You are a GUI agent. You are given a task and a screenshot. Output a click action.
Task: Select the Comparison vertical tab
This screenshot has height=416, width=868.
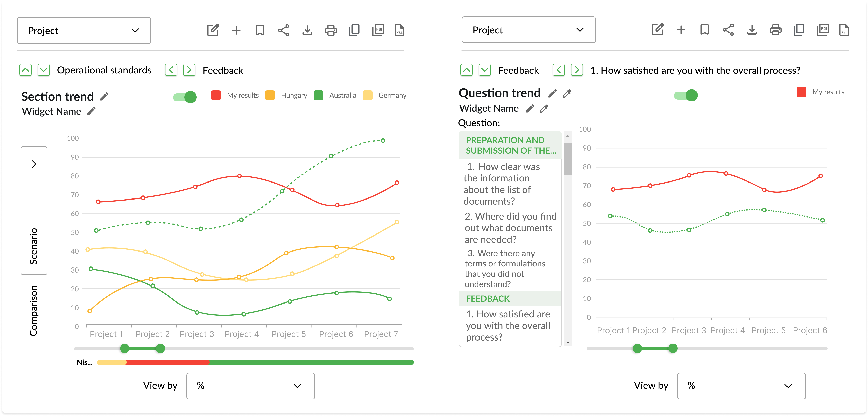click(33, 311)
